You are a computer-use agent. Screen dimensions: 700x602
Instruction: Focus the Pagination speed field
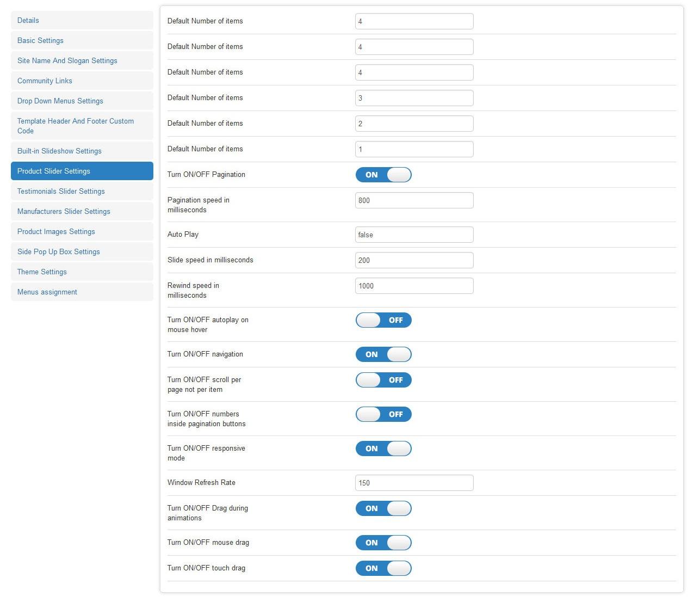tap(414, 200)
